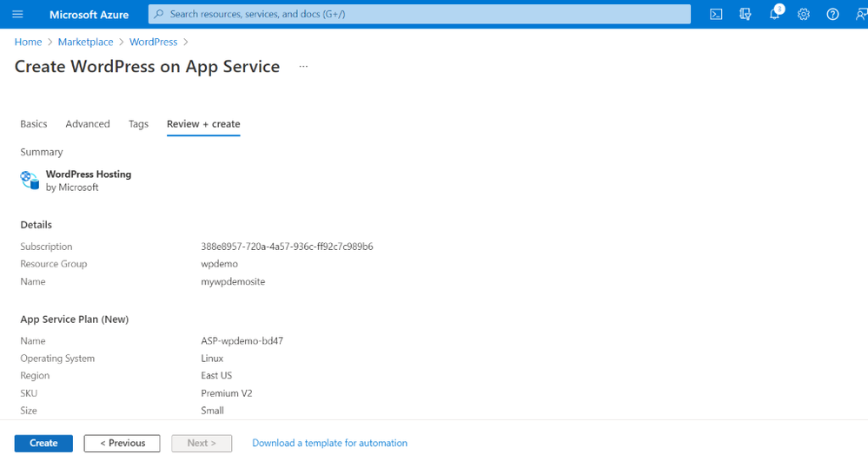The image size is (868, 461).
Task: Go to Home breadcrumb
Action: tap(28, 42)
